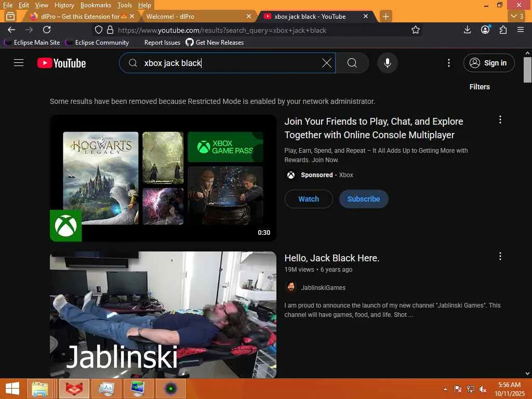Screen dimensions: 532x399
Task: Open the Edit menu
Action: coord(23,5)
